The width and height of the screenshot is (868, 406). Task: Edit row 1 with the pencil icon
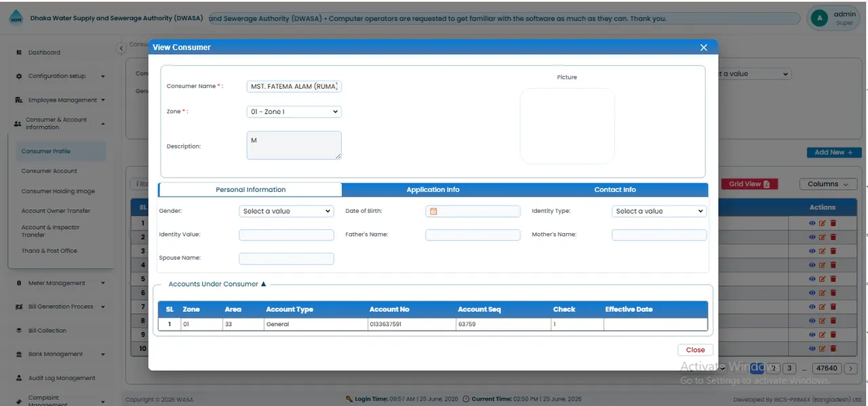[x=823, y=223]
